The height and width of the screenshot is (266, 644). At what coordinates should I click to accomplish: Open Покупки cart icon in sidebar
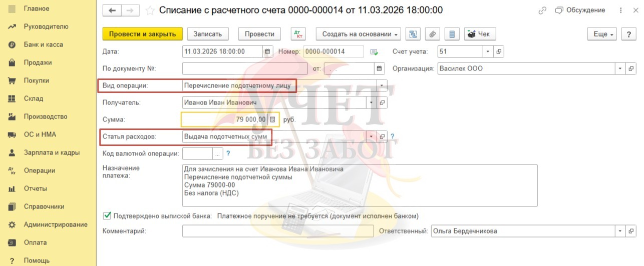pyautogui.click(x=12, y=80)
